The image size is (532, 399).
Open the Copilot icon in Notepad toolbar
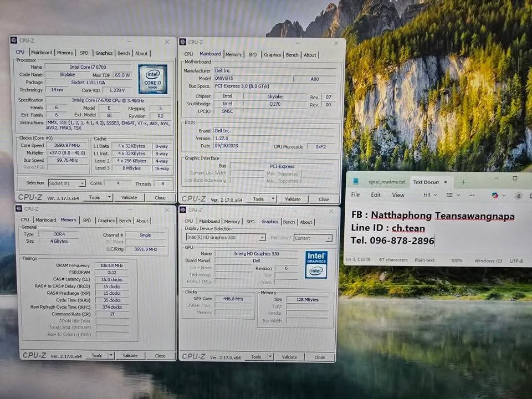495,195
